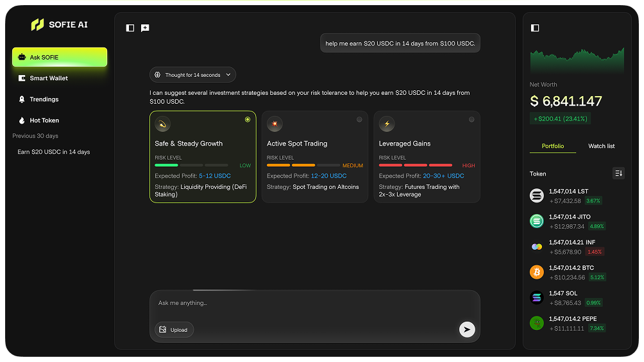Click the 7.34% change badge
The width and height of the screenshot is (644, 362).
coord(597,328)
